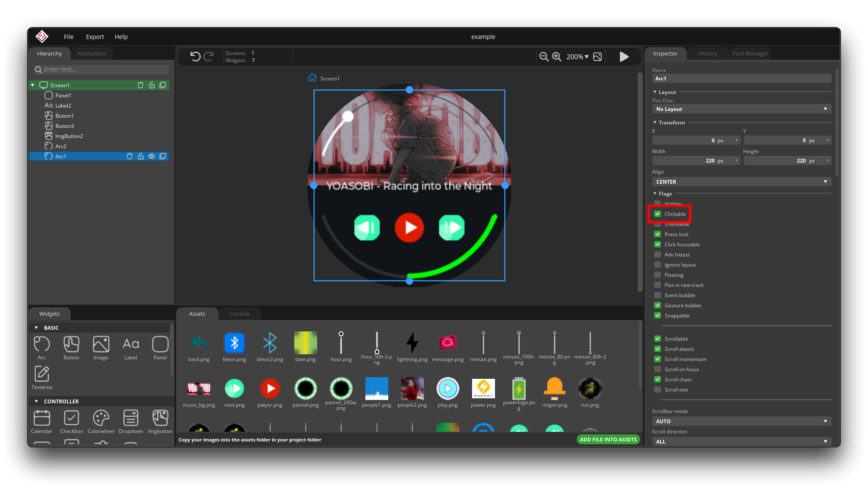The image size is (868, 488).
Task: Open the Scrollbar mode AUTO dropdown
Action: click(741, 421)
